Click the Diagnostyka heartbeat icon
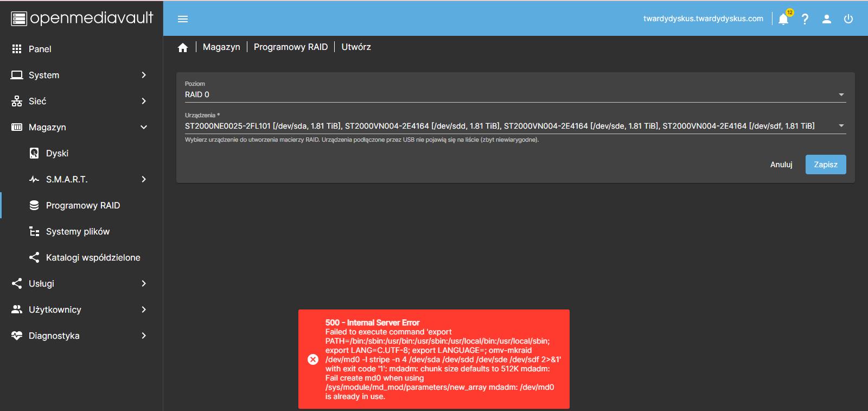 (17, 336)
